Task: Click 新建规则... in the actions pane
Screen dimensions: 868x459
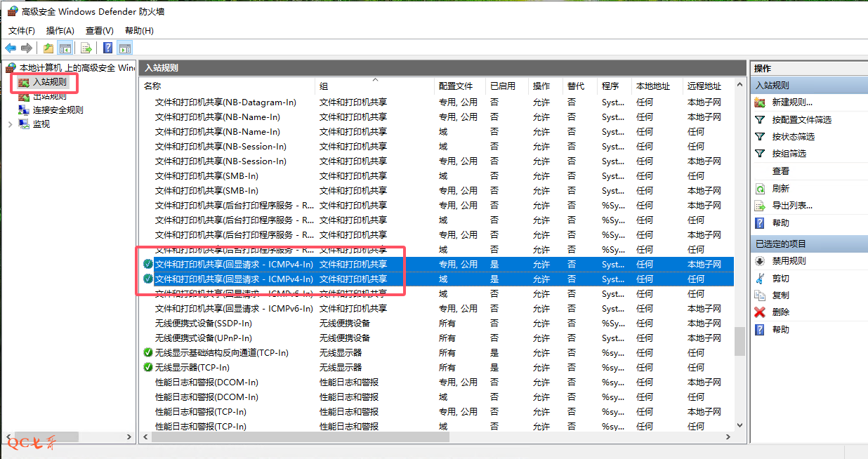Action: [792, 102]
